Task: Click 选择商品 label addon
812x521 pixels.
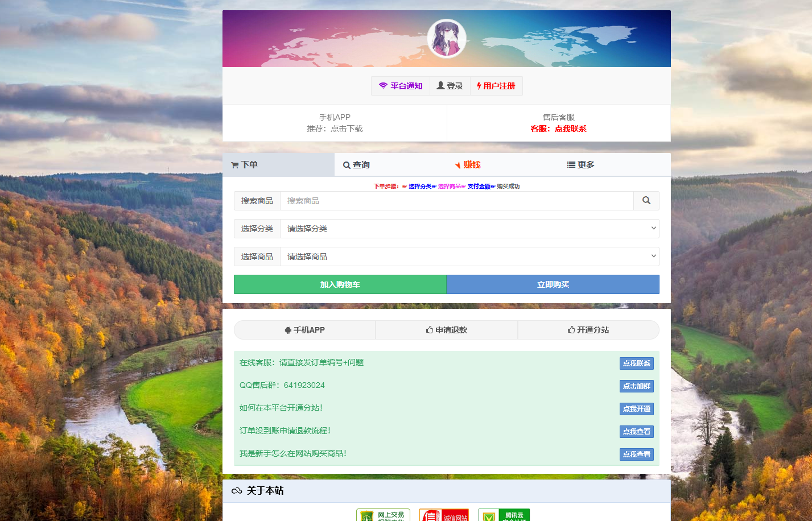Action: (x=257, y=257)
